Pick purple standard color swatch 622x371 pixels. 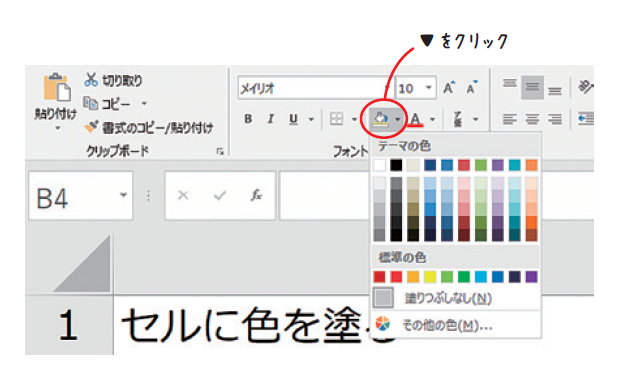coord(532,277)
